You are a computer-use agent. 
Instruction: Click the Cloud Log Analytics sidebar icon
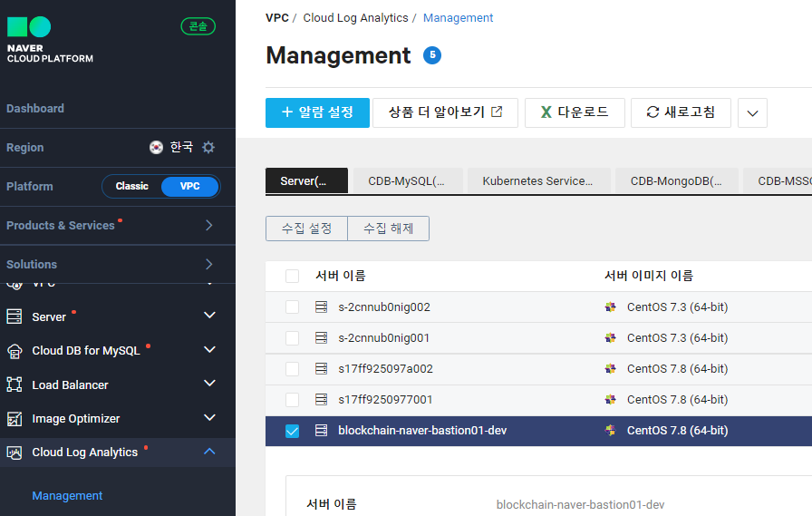click(x=14, y=453)
